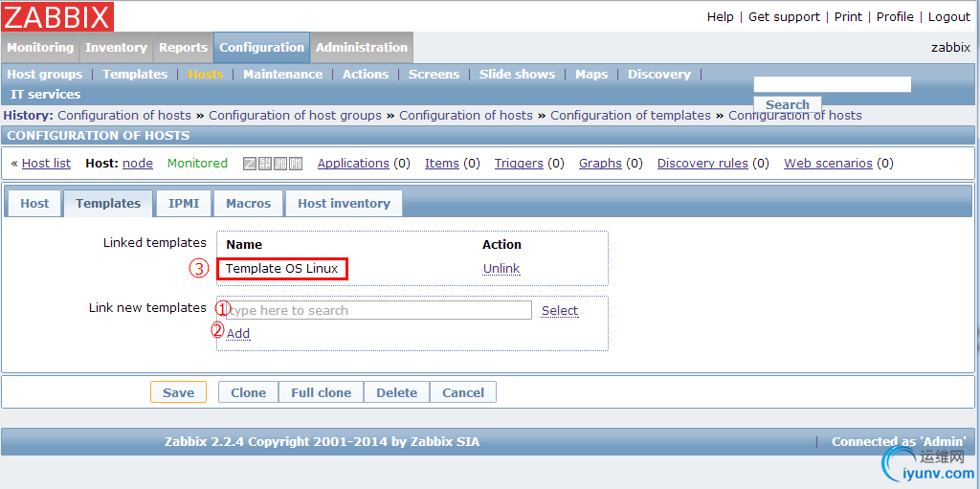
Task: Open the Profile link
Action: (895, 17)
